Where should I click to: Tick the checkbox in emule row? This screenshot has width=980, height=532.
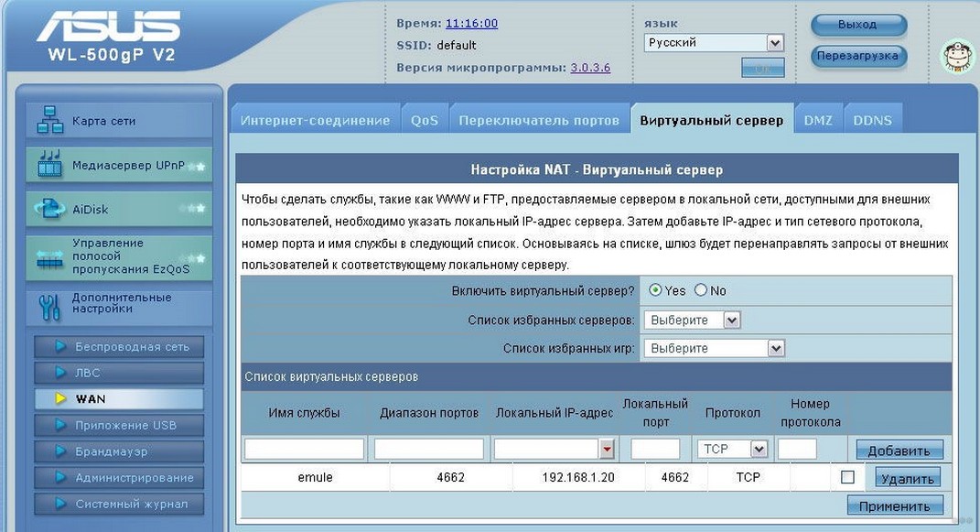847,477
